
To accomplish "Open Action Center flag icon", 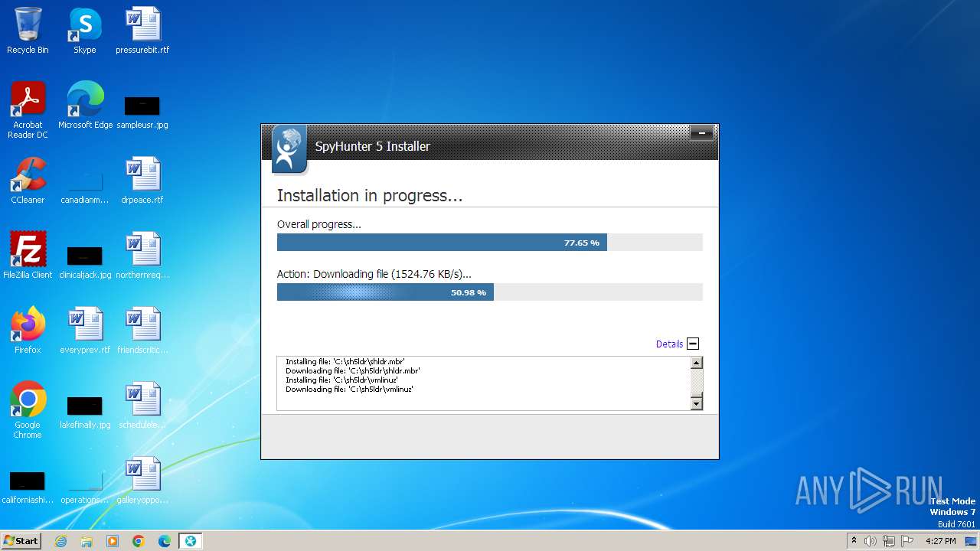I will coord(907,541).
